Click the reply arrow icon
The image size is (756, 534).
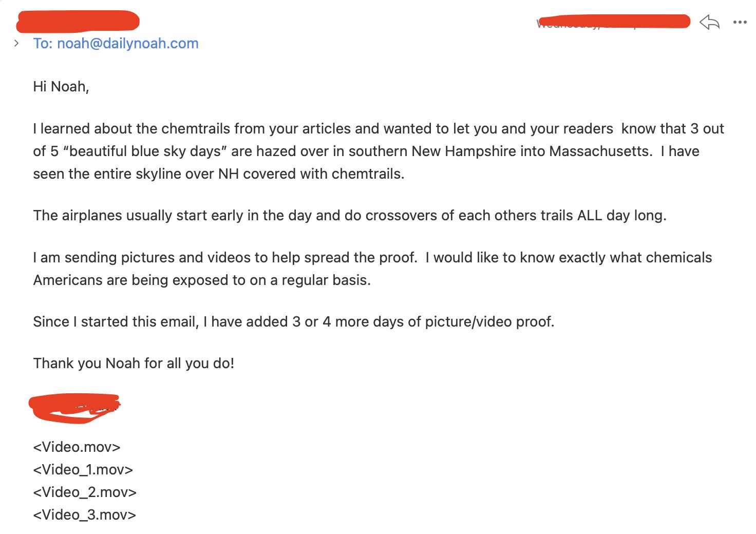coord(709,22)
